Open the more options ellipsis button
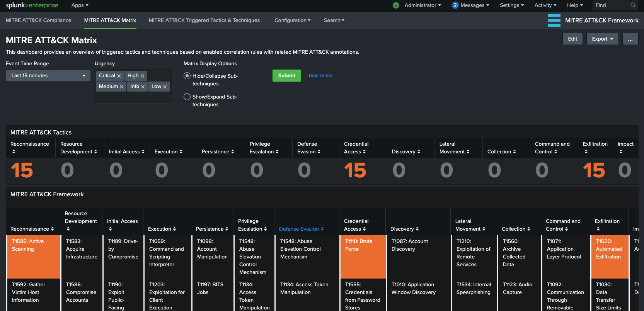644x311 pixels. pos(630,39)
